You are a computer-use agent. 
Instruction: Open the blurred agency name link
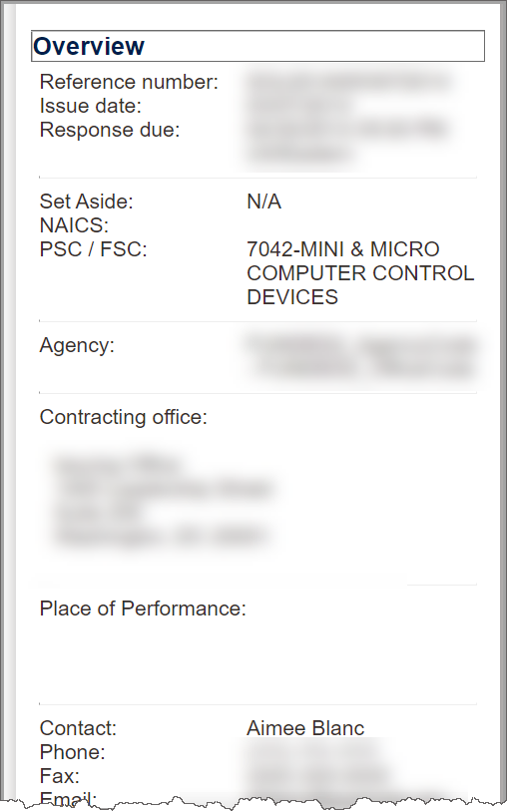click(360, 357)
